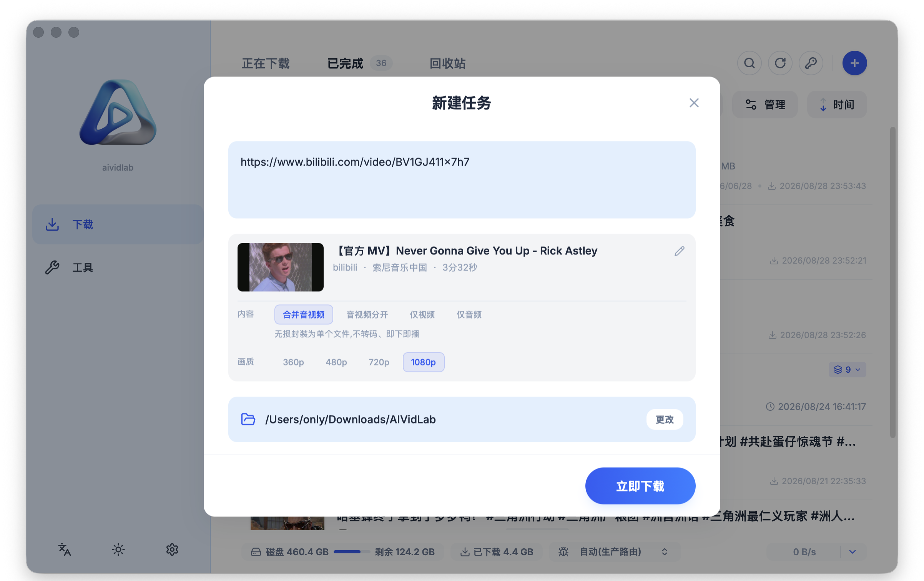Open the 下载 sidebar section
The height and width of the screenshot is (581, 924).
point(118,224)
